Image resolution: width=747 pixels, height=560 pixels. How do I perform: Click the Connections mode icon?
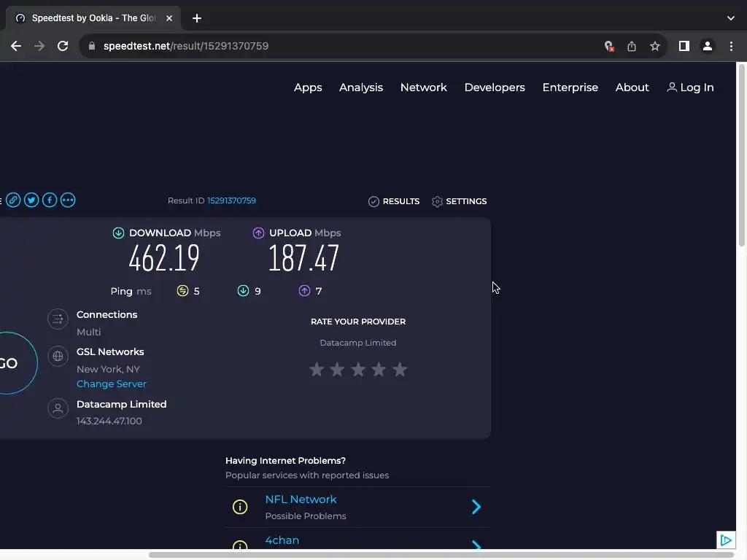pyautogui.click(x=58, y=319)
